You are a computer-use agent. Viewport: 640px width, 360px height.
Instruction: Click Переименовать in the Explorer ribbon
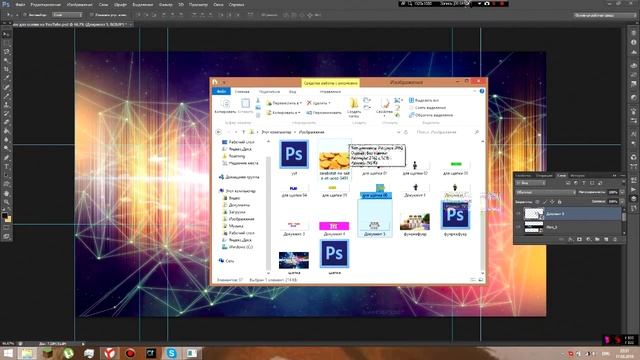click(x=324, y=112)
